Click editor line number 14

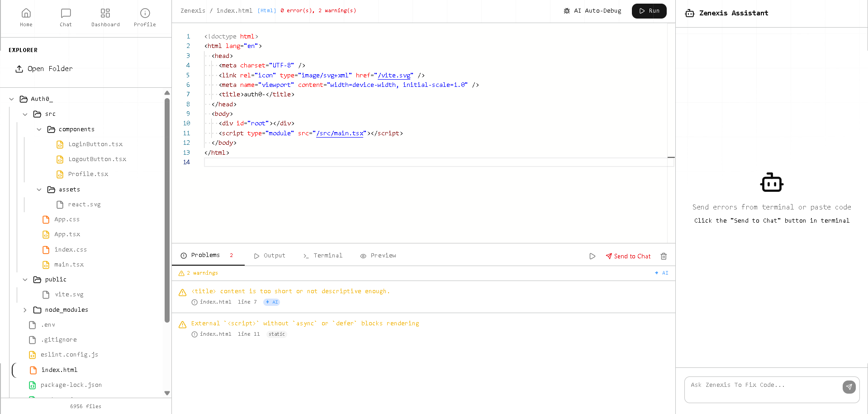tap(186, 162)
